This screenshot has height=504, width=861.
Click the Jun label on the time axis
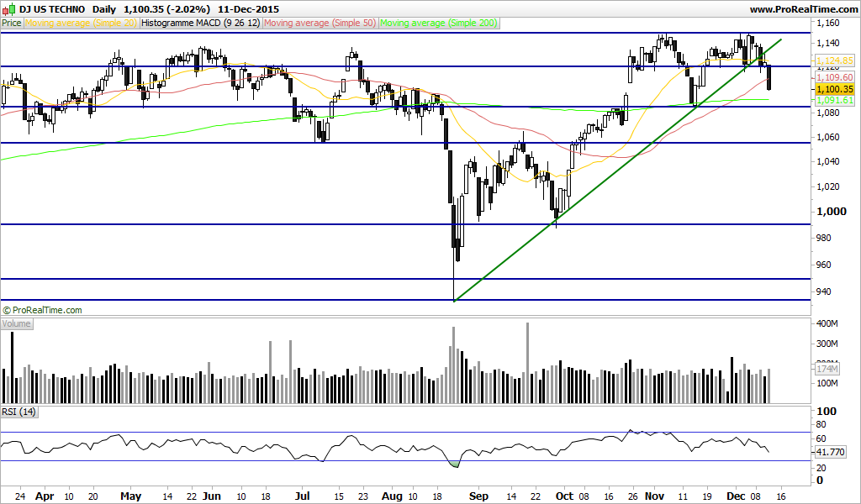click(211, 496)
